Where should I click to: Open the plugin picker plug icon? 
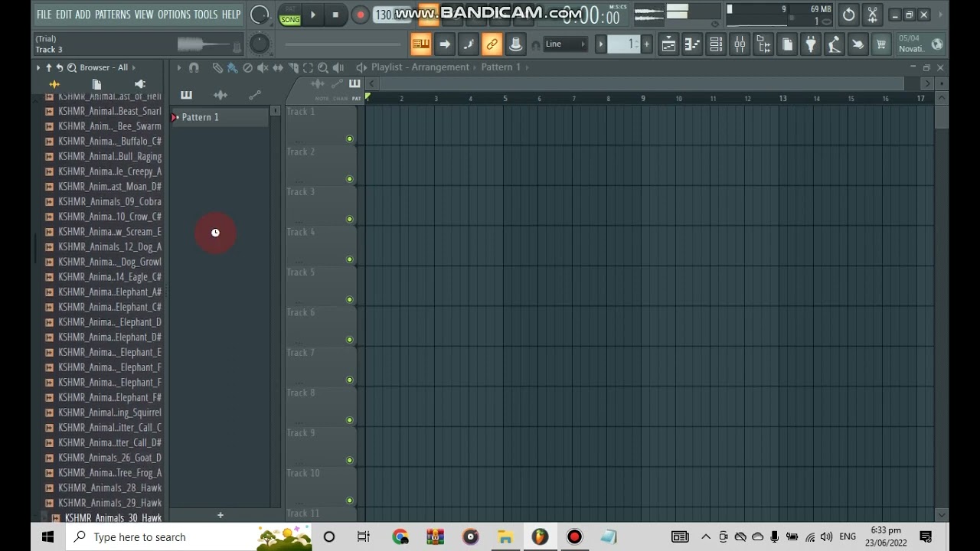click(810, 44)
